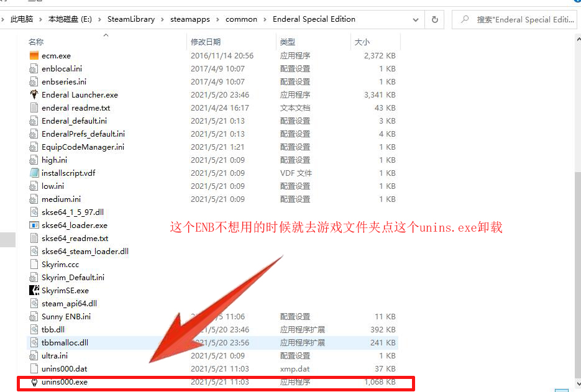
Task: Click the scrollbar up arrow
Action: tap(578, 38)
